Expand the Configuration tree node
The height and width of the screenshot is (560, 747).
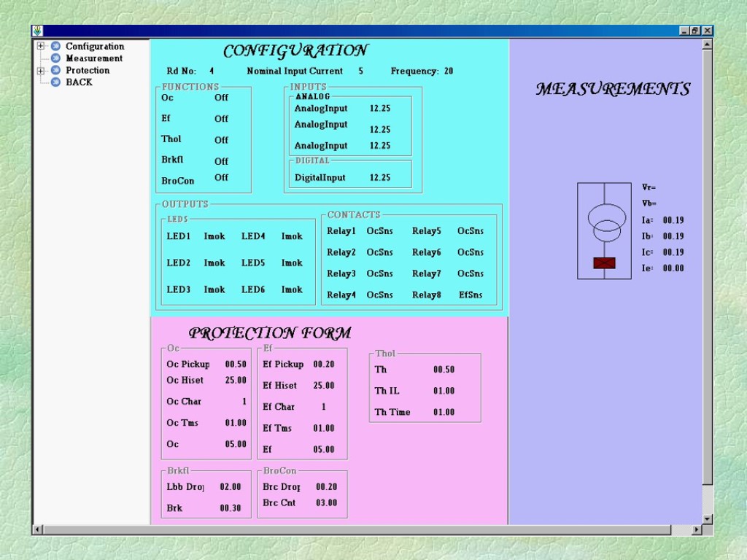click(41, 46)
